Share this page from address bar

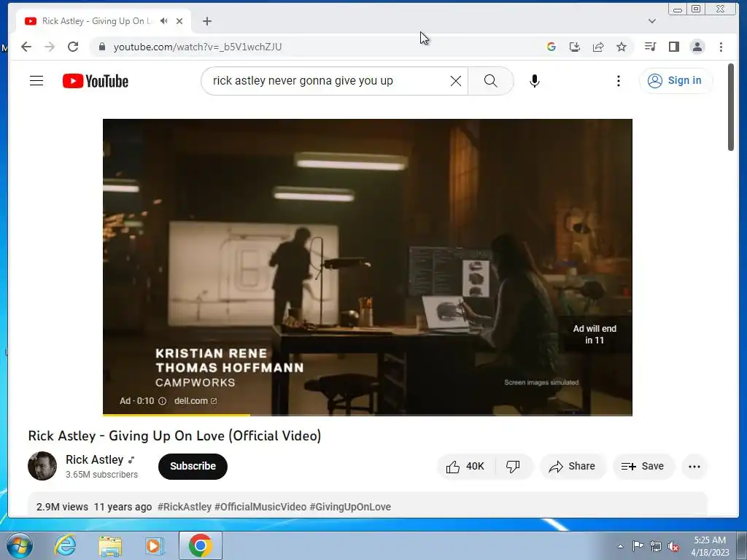pyautogui.click(x=598, y=47)
